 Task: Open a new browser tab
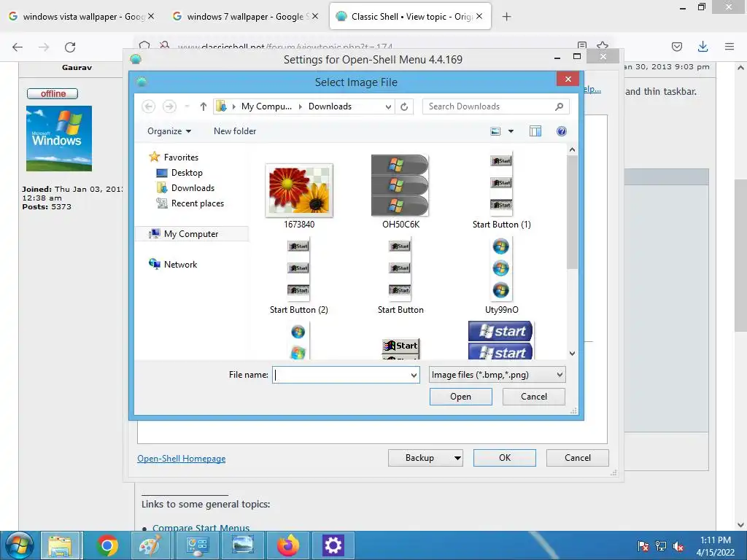pyautogui.click(x=506, y=17)
